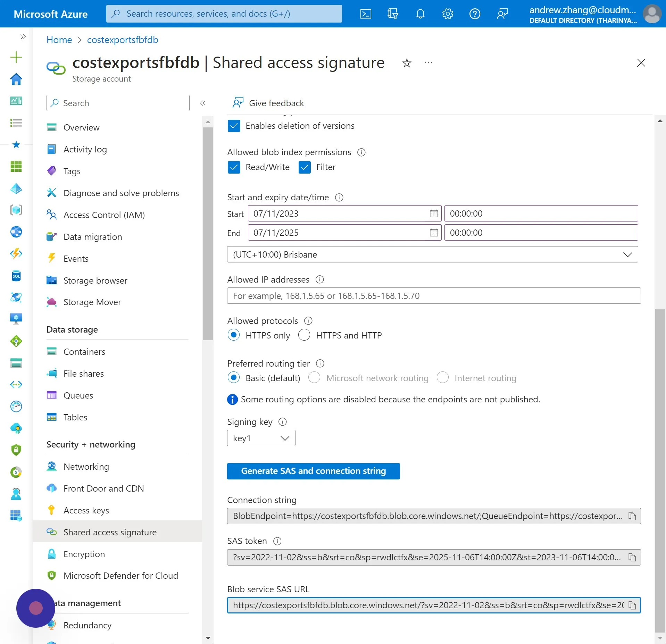
Task: Show info tooltip for SAS token
Action: tap(277, 541)
